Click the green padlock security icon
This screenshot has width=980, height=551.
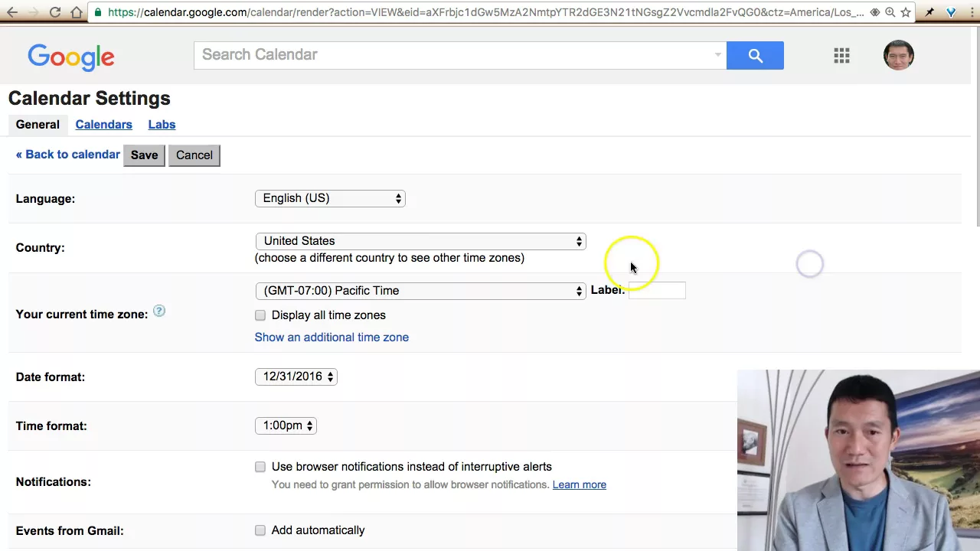98,12
